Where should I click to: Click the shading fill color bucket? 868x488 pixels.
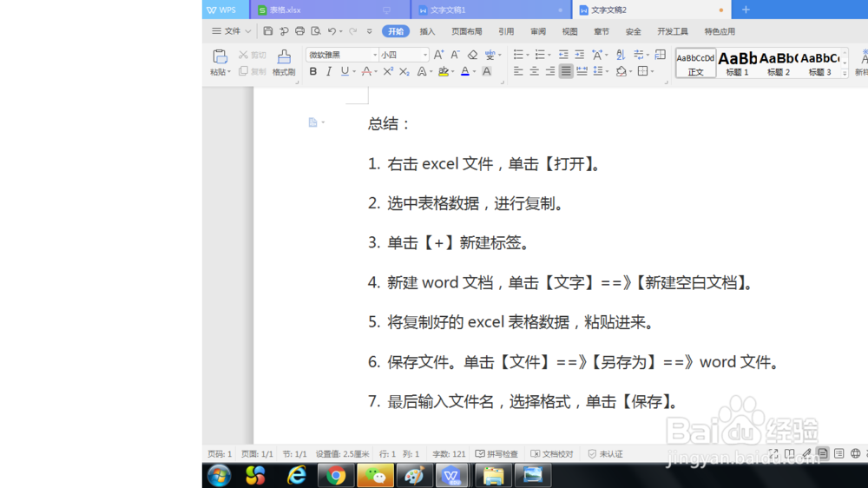621,71
